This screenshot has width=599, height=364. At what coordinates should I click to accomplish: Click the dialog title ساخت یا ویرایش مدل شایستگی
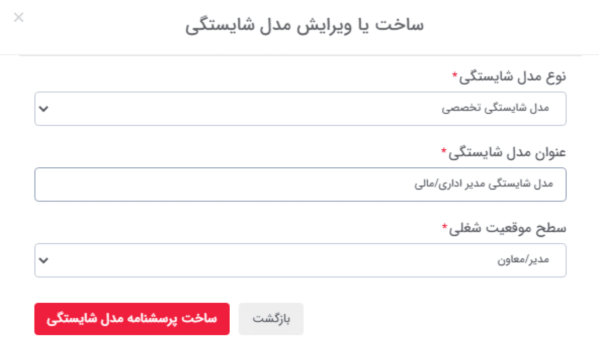pos(305,25)
